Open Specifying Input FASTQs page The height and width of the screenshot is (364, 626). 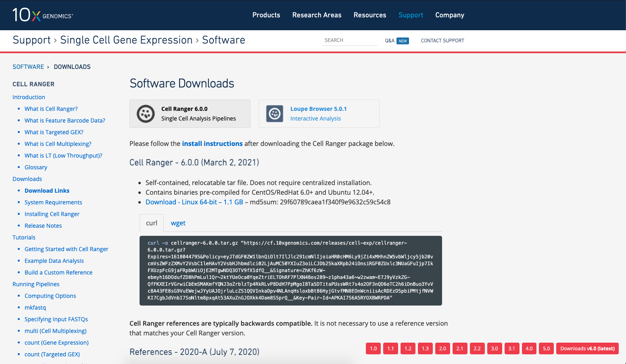click(56, 319)
